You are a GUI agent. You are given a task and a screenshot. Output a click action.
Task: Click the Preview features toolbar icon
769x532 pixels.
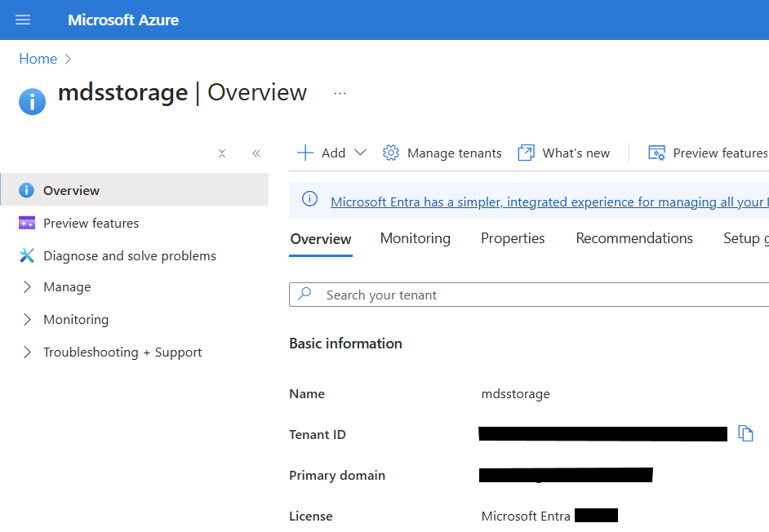click(656, 153)
